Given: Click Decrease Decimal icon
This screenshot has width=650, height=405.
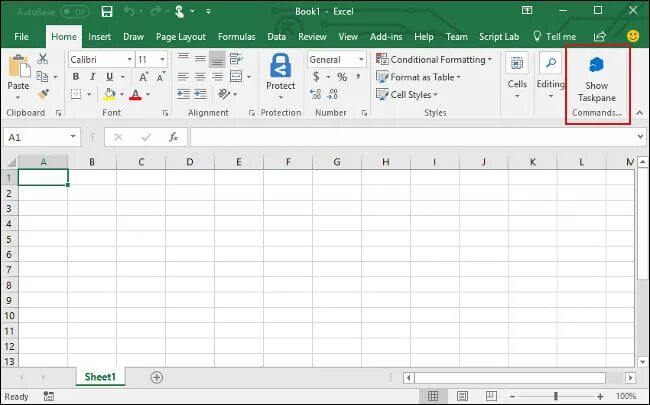Looking at the screenshot, I should [x=333, y=95].
